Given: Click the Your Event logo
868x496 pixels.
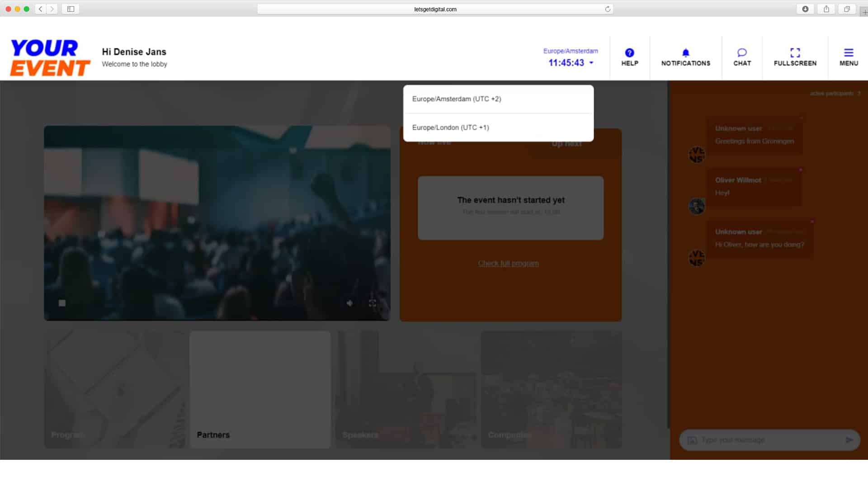Looking at the screenshot, I should pyautogui.click(x=50, y=57).
